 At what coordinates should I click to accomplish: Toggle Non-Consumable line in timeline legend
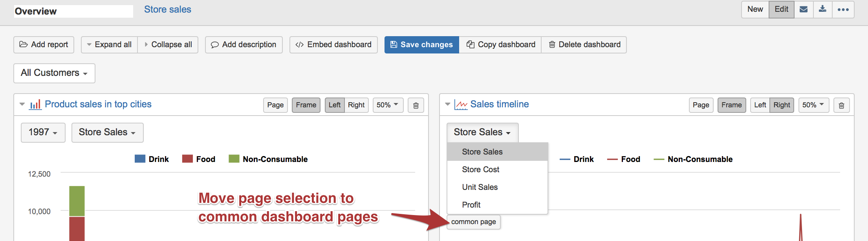point(693,159)
